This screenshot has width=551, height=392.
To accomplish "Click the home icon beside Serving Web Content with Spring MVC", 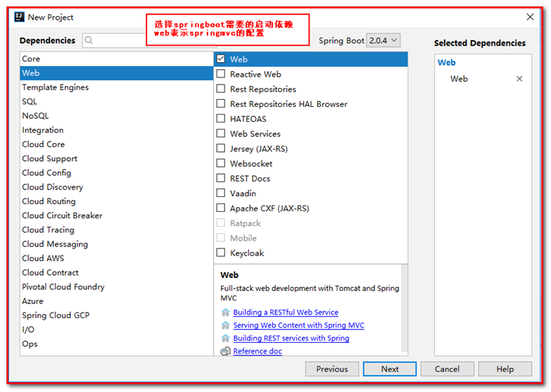I will click(x=225, y=325).
